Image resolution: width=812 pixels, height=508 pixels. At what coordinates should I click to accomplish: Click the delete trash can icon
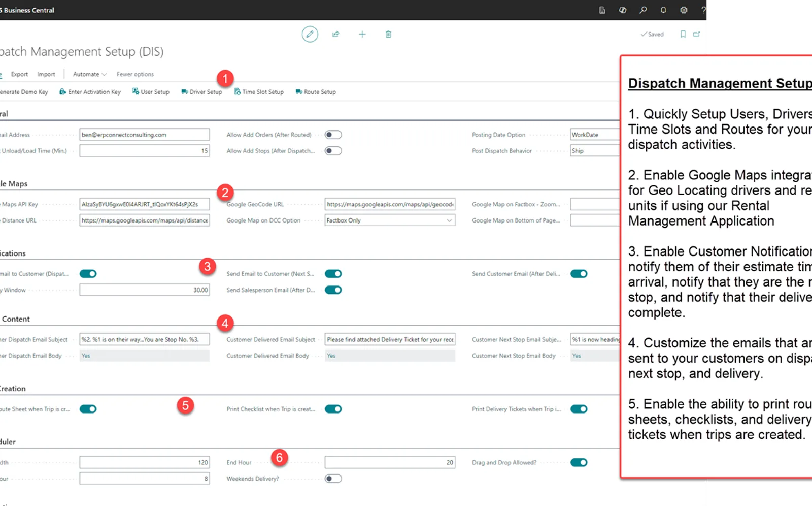pyautogui.click(x=388, y=34)
